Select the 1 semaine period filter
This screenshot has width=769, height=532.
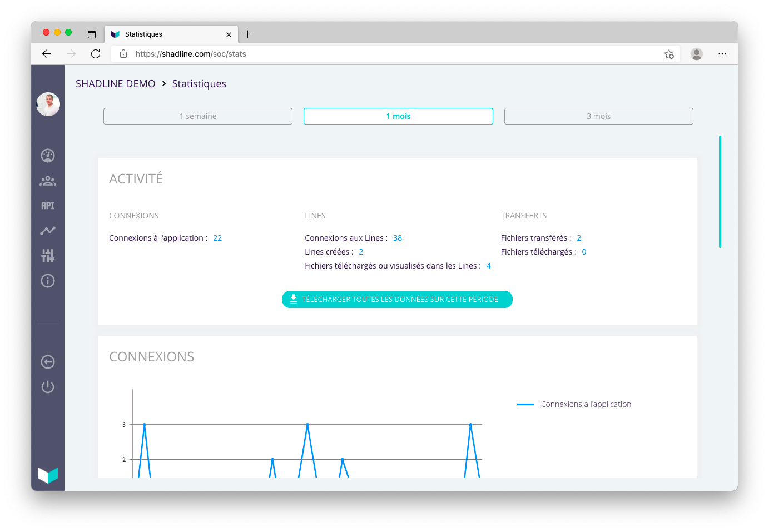(x=197, y=116)
